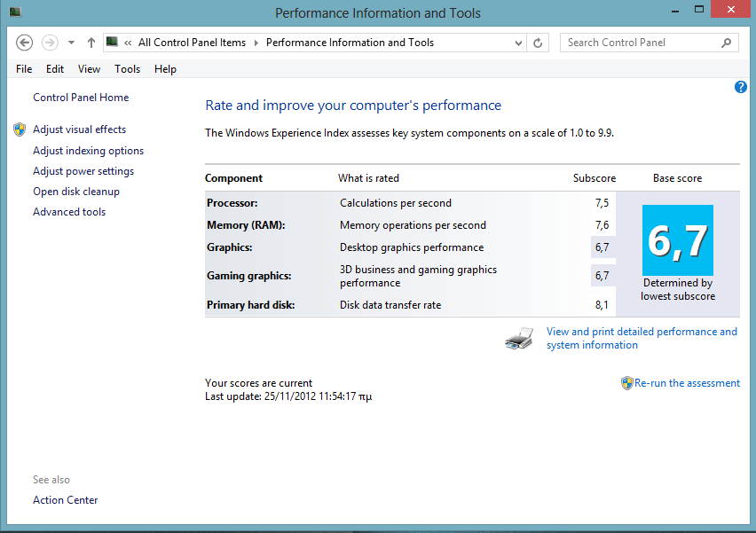Expand the breadcrumb chevron before All Control Panel Items
The height and width of the screenshot is (533, 756).
pyautogui.click(x=129, y=43)
